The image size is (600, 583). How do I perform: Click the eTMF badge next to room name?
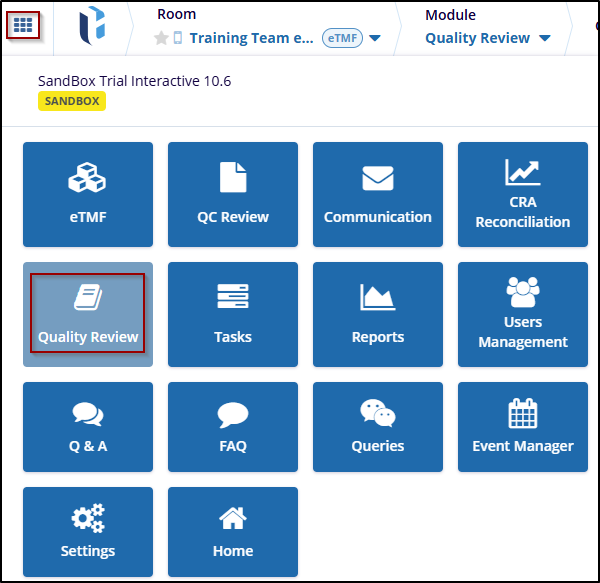point(342,39)
